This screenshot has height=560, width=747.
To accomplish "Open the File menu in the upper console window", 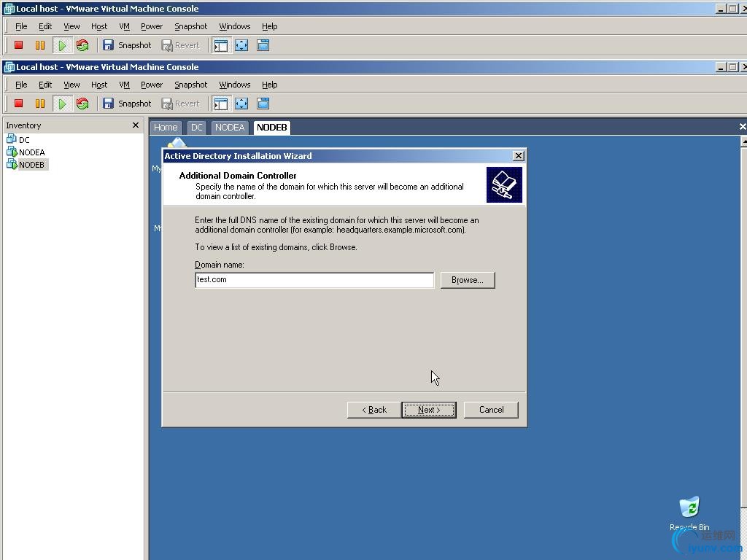I will pyautogui.click(x=21, y=26).
